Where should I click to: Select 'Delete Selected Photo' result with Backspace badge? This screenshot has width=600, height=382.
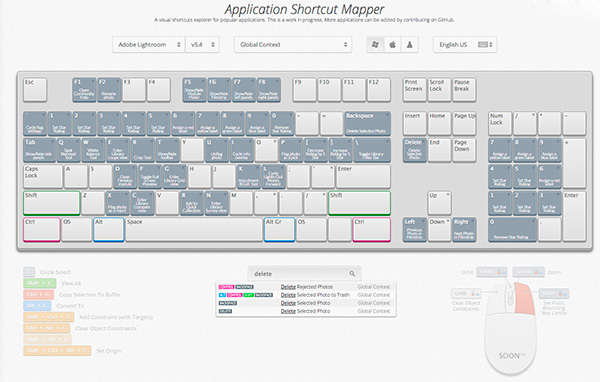tap(306, 303)
